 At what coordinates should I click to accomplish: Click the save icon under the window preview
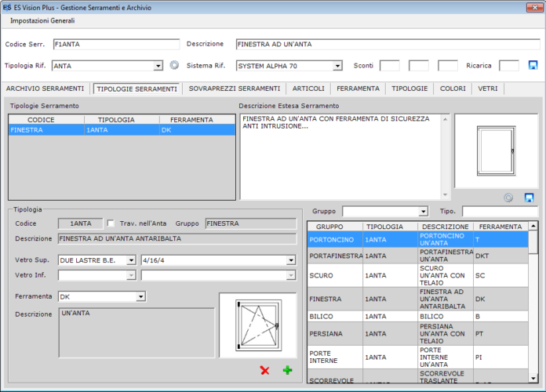(529, 198)
